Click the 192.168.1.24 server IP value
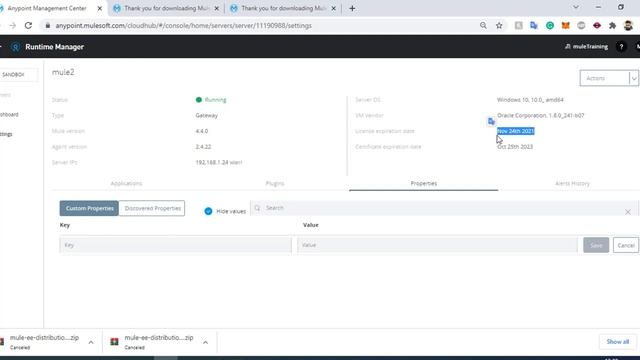The image size is (640, 360). pyautogui.click(x=219, y=162)
